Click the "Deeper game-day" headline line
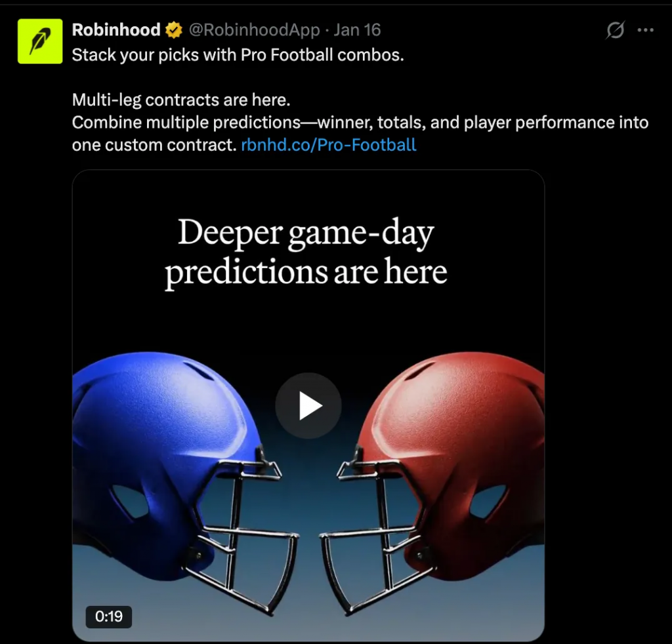672x644 pixels. click(306, 233)
